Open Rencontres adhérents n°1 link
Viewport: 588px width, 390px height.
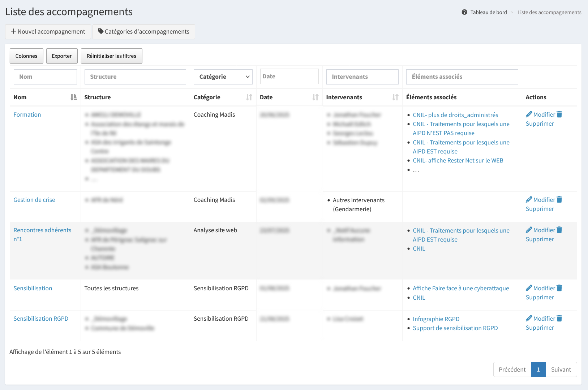42,235
